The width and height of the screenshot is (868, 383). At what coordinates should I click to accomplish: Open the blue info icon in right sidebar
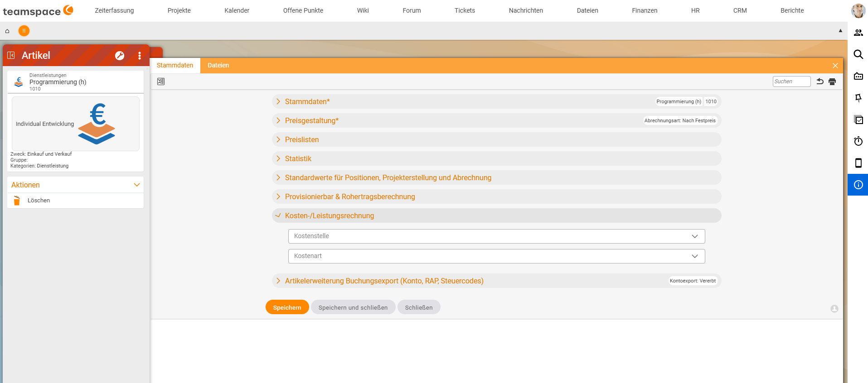click(x=858, y=185)
